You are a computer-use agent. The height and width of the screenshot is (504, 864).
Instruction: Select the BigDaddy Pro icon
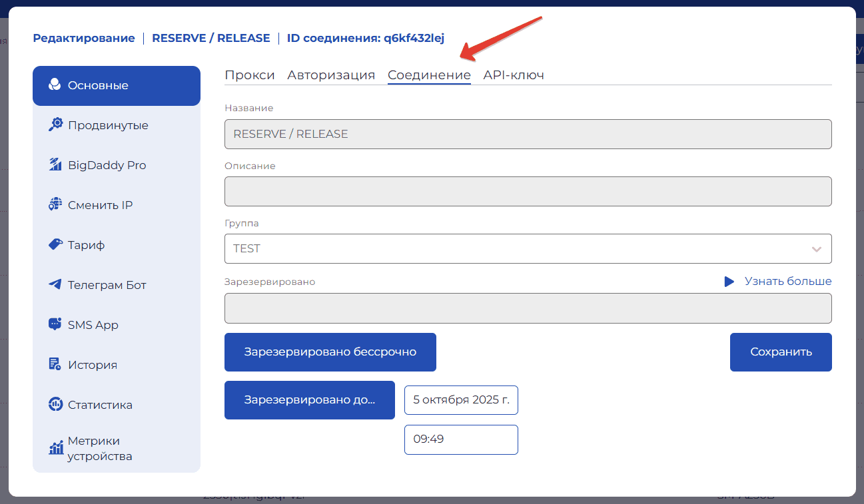pyautogui.click(x=55, y=165)
